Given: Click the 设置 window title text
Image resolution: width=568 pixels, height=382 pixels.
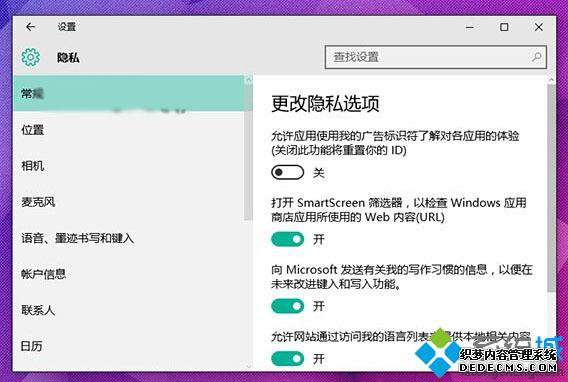Looking at the screenshot, I should 67,27.
